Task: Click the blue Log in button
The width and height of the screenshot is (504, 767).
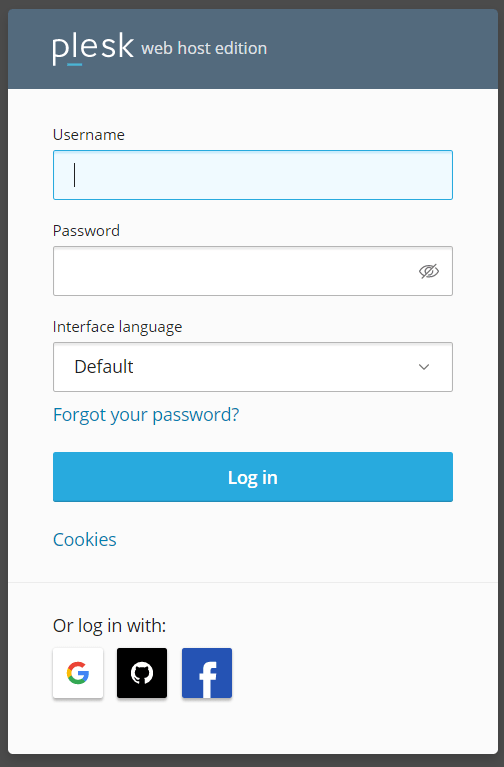Action: coord(252,477)
